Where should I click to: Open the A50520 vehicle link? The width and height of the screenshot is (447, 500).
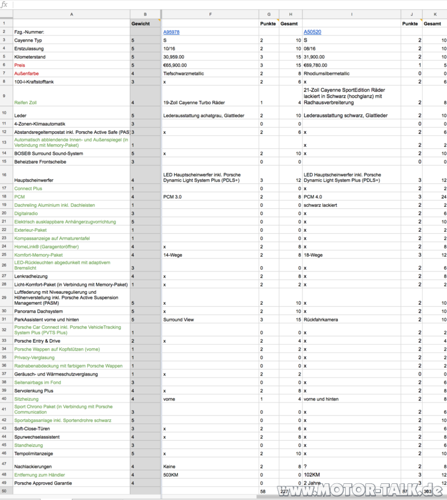(312, 32)
